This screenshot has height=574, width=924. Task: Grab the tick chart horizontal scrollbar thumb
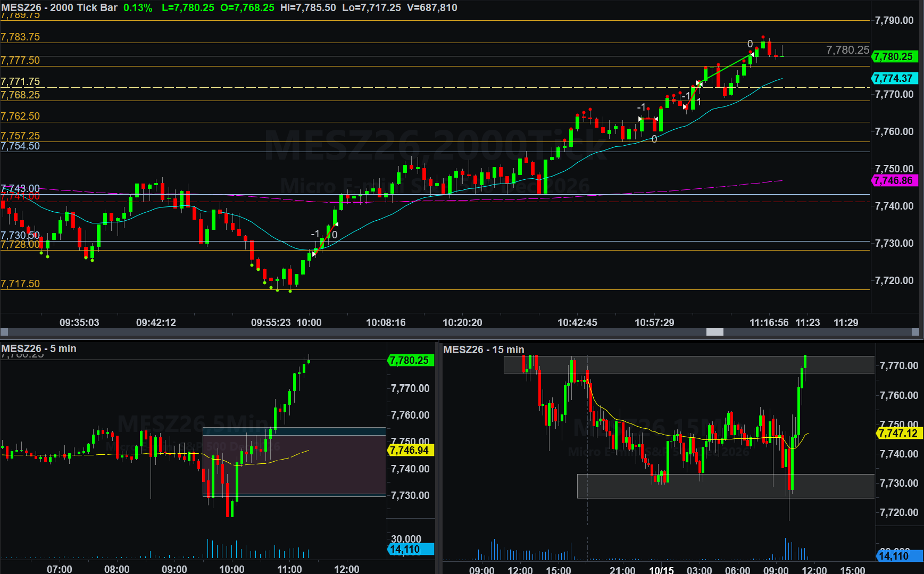click(x=714, y=332)
